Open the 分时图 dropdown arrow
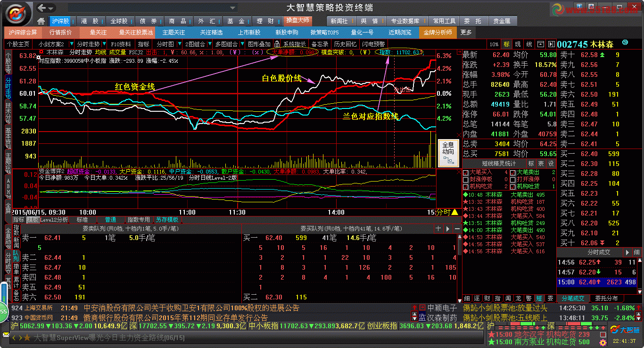The image size is (644, 348). coord(179,44)
